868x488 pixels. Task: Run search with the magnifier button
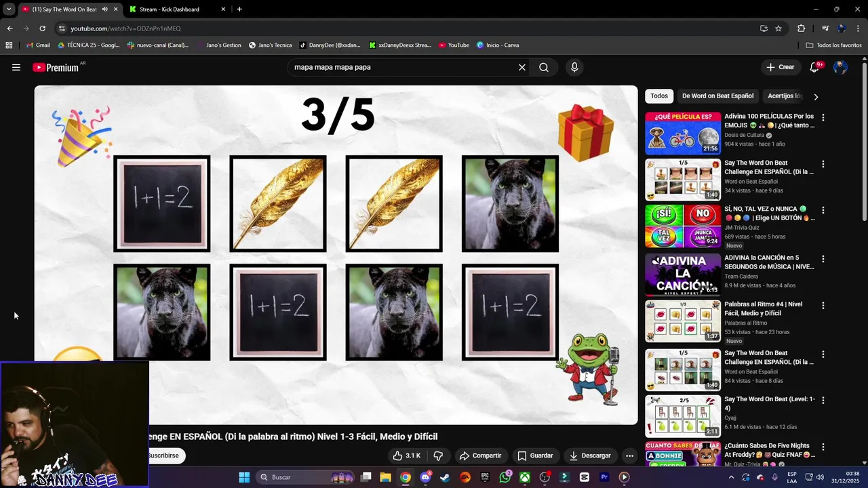tap(544, 67)
